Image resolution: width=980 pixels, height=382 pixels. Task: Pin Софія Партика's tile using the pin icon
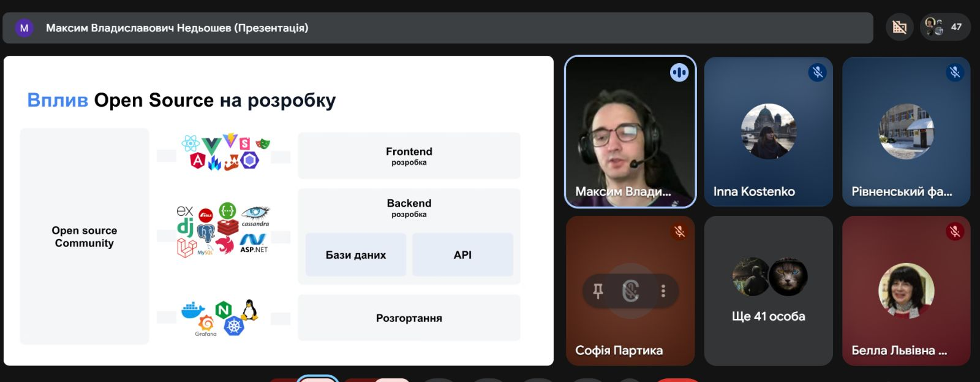[x=598, y=291]
